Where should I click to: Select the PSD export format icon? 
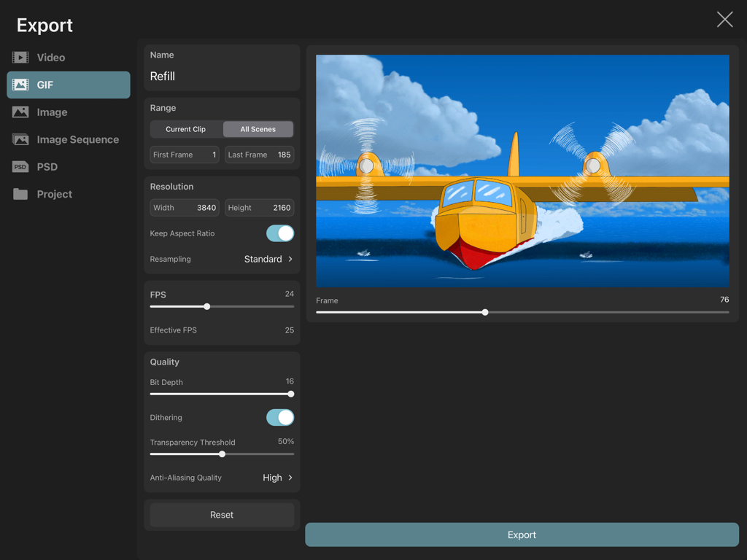click(x=22, y=166)
